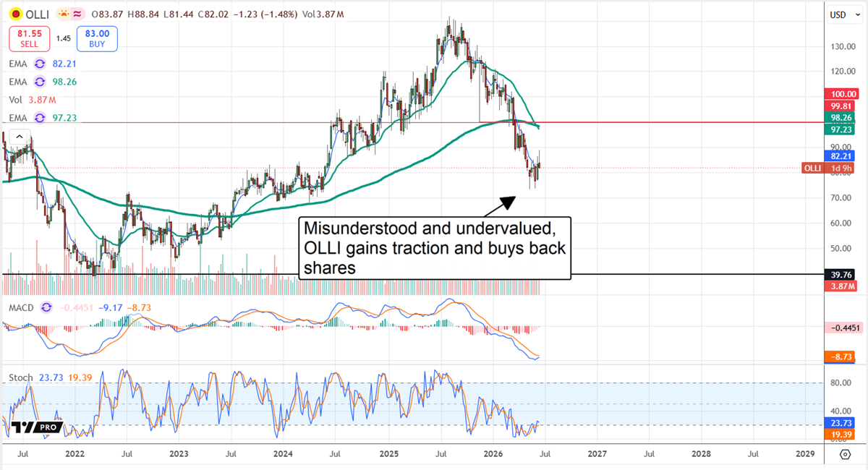This screenshot has width=868, height=470.
Task: Click the pink data-delay indicator icon
Action: click(78, 13)
